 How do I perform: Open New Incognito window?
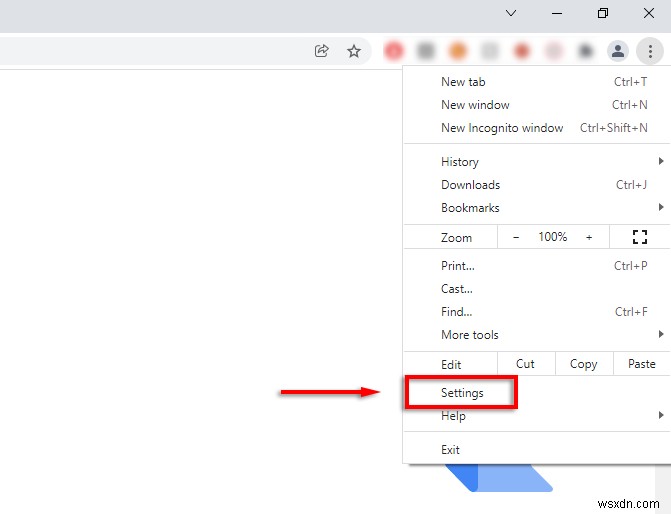(537, 128)
